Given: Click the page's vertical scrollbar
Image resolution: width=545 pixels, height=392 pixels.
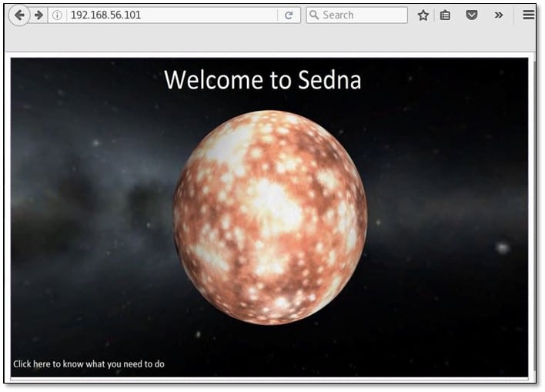Looking at the screenshot, I should click(x=533, y=216).
